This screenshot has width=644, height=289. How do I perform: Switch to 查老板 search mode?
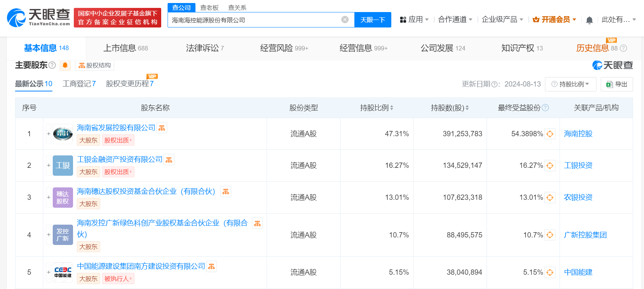coord(209,8)
